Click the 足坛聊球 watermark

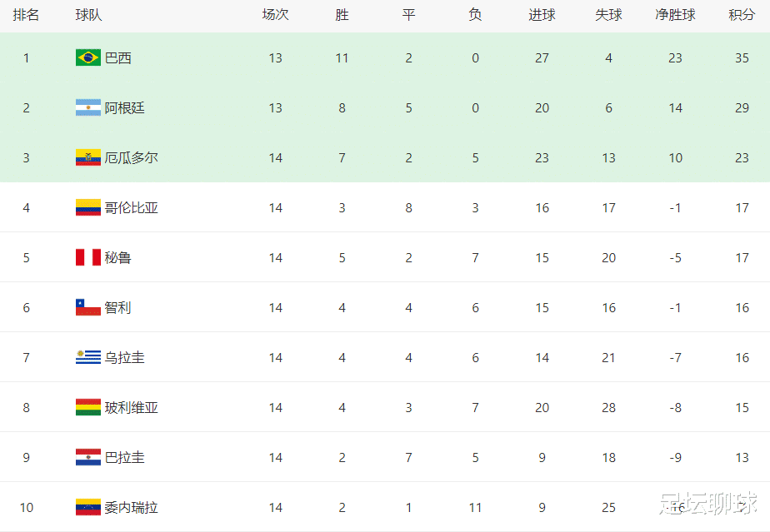pyautogui.click(x=708, y=504)
